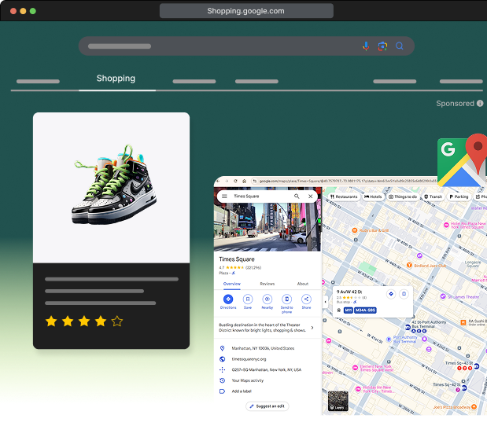Expand the Times Square description chevron
Image resolution: width=487 pixels, height=448 pixels.
pyautogui.click(x=312, y=328)
